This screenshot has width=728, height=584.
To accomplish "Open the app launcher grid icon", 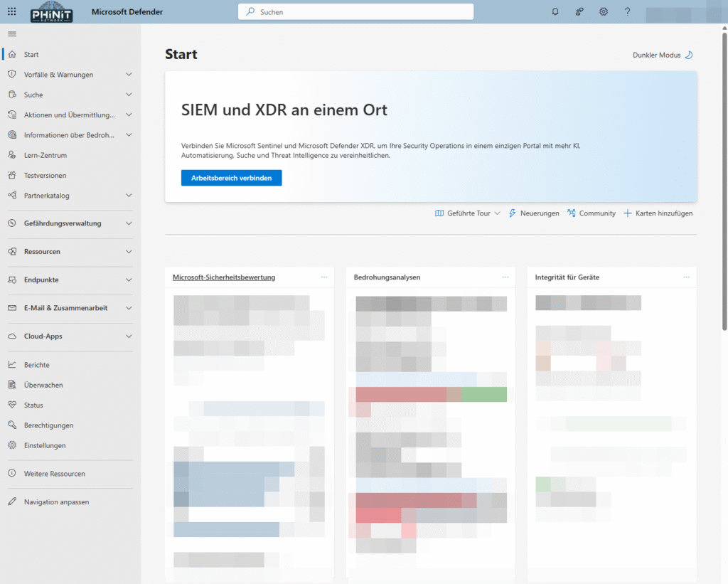I will [11, 11].
